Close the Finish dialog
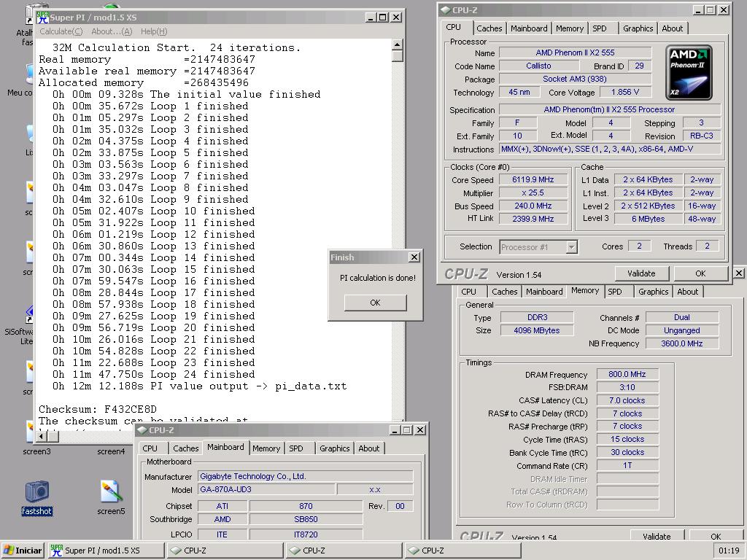The image size is (747, 560). (414, 257)
